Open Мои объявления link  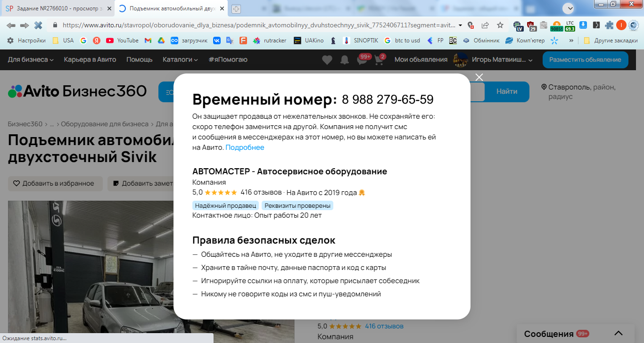point(421,59)
